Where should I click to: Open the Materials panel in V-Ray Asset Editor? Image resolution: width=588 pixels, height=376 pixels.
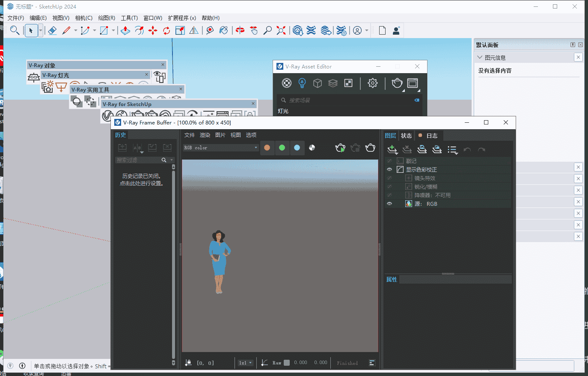pos(286,83)
